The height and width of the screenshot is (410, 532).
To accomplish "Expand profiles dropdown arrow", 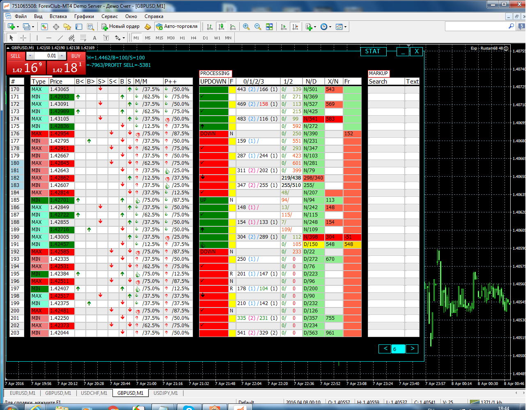I will [x=33, y=27].
